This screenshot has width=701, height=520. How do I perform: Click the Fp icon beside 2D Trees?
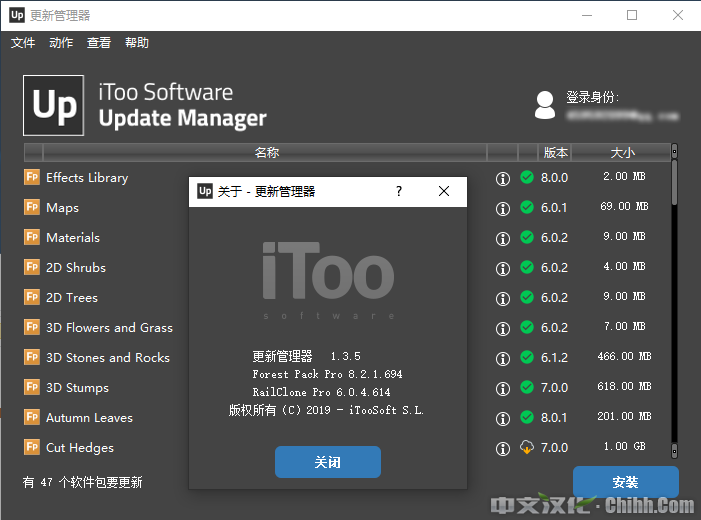(32, 298)
